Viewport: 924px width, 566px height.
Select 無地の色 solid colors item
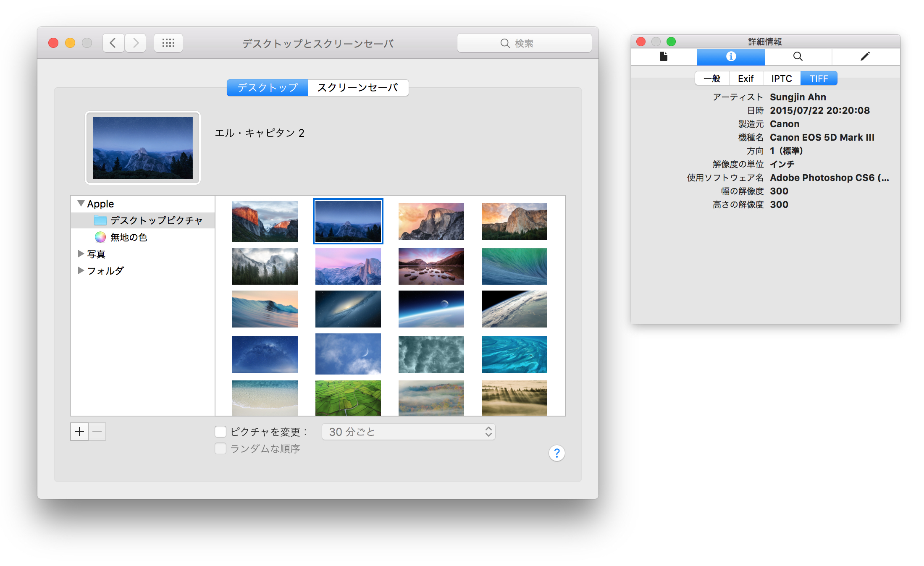[x=128, y=237]
